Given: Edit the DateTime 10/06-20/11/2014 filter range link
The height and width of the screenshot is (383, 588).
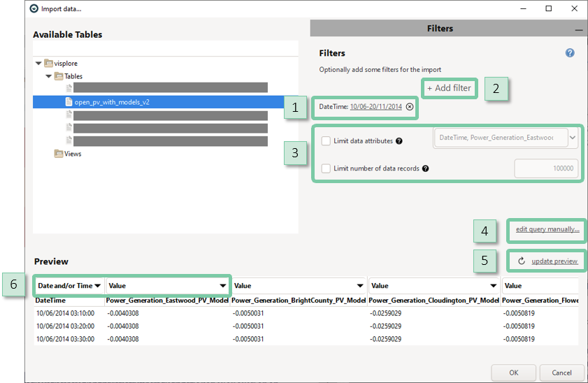Looking at the screenshot, I should (x=375, y=107).
